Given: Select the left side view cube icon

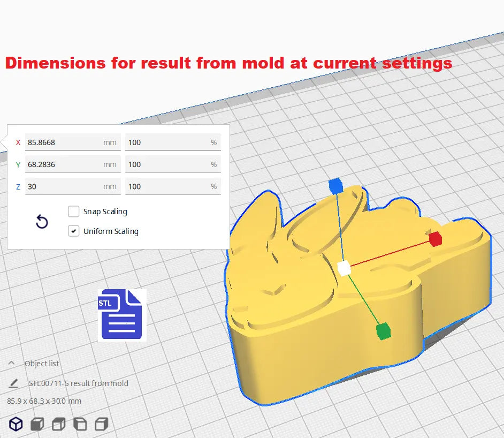Looking at the screenshot, I should pyautogui.click(x=80, y=425).
